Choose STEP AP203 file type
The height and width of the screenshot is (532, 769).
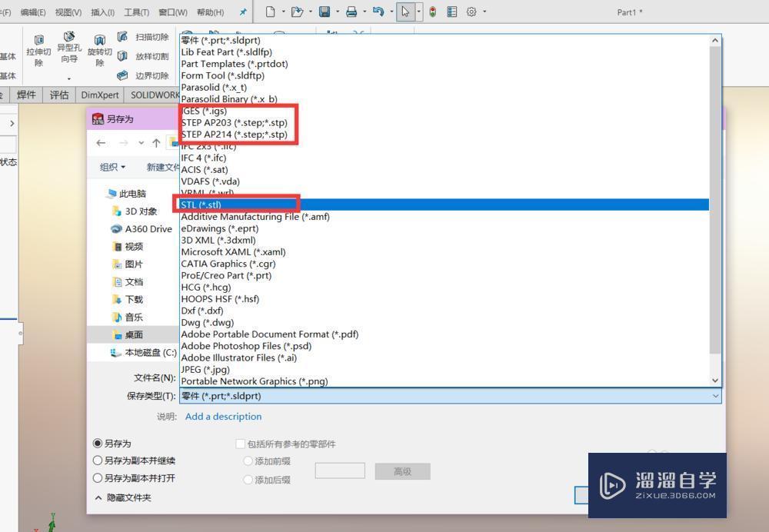coord(444,122)
